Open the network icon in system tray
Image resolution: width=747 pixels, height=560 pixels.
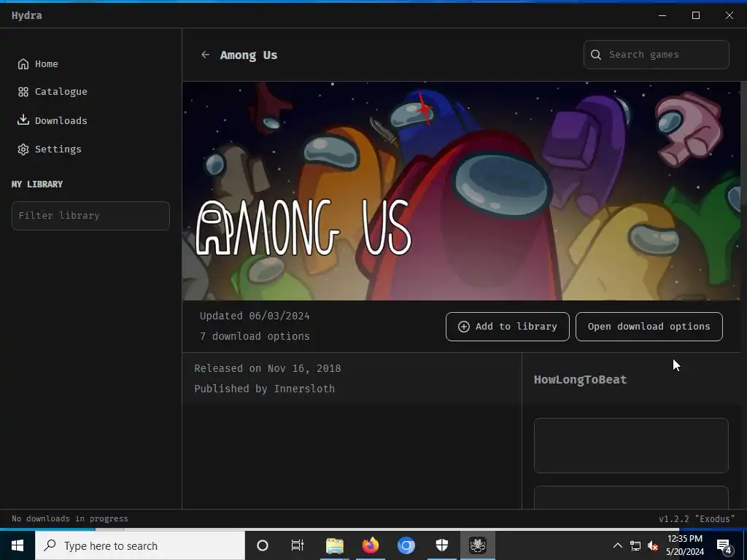635,545
